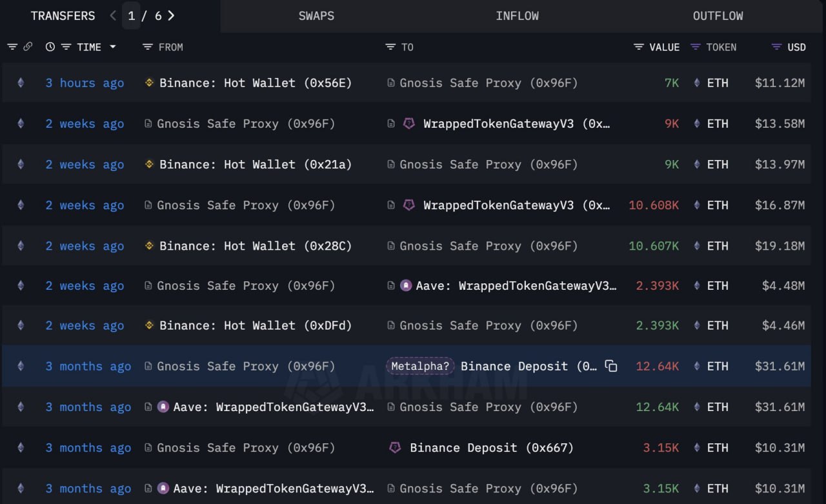Switch to the OUTFLOW tab

[x=718, y=16]
